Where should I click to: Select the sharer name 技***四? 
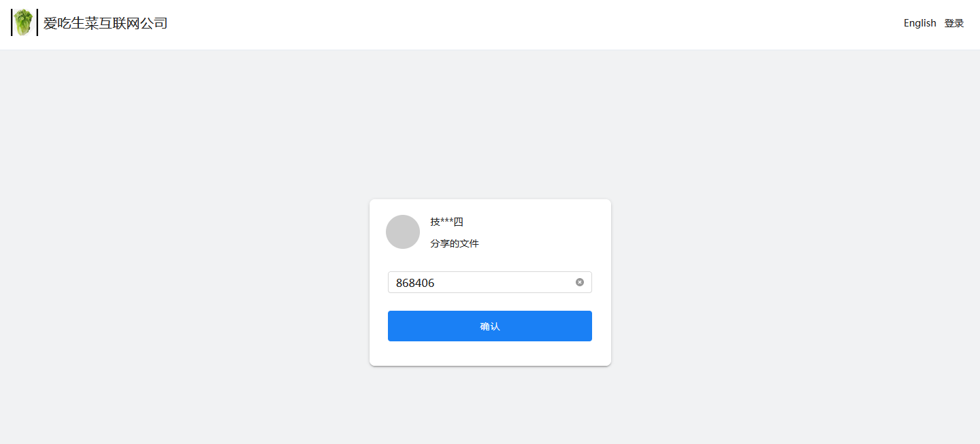pyautogui.click(x=447, y=222)
